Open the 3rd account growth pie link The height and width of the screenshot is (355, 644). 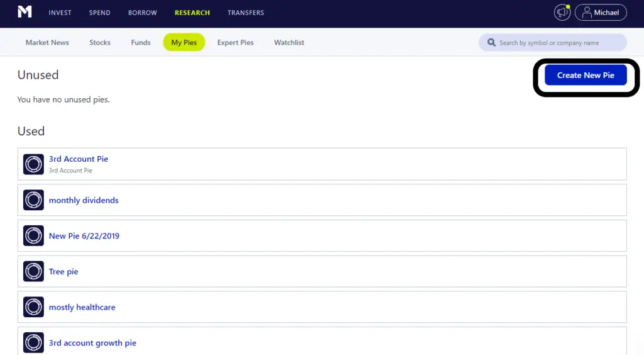[92, 343]
